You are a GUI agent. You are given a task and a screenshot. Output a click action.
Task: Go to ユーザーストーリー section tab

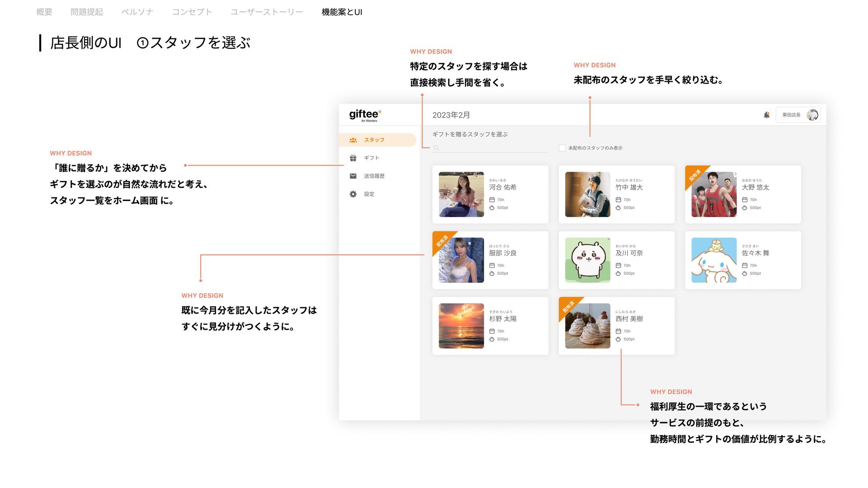pos(267,12)
